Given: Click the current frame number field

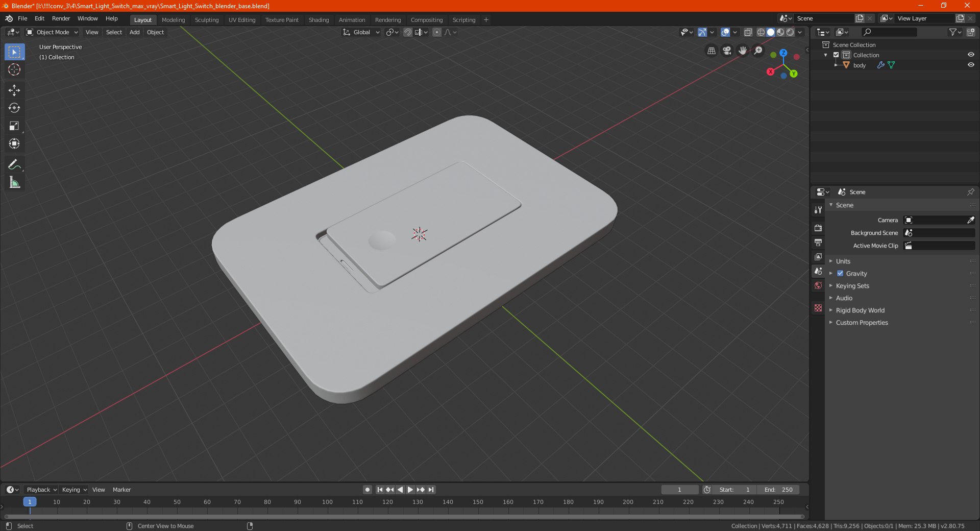Looking at the screenshot, I should click(x=679, y=490).
